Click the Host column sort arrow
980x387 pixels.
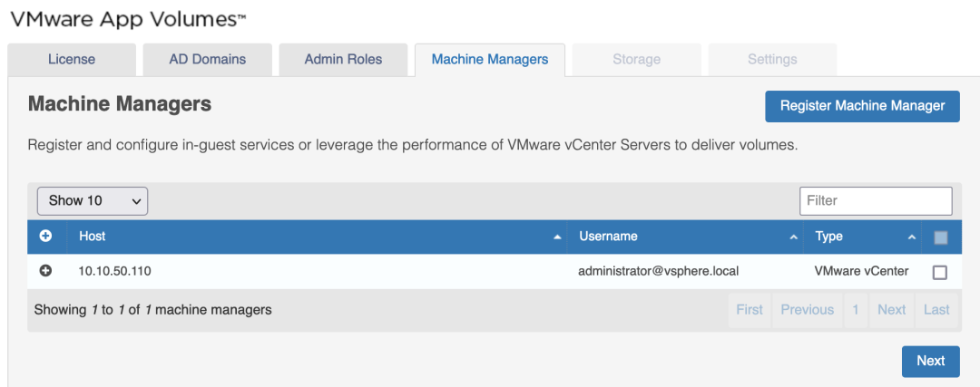(557, 237)
